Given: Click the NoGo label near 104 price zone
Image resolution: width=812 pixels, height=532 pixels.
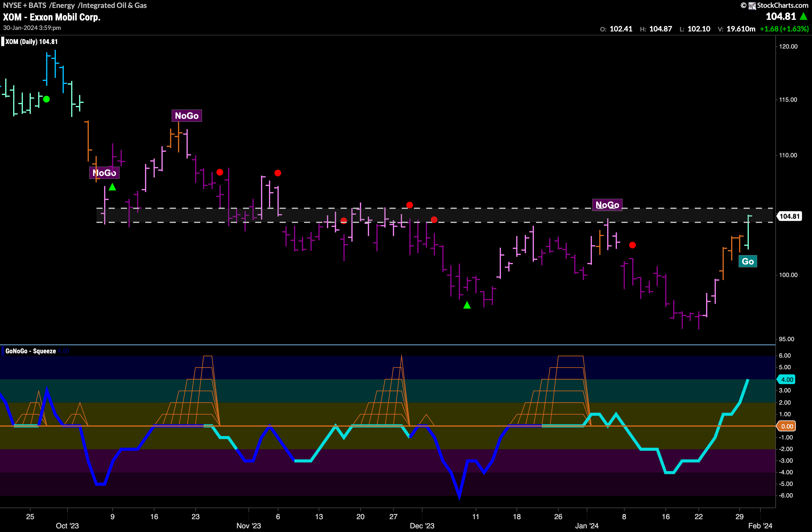Looking at the screenshot, I should [x=607, y=205].
